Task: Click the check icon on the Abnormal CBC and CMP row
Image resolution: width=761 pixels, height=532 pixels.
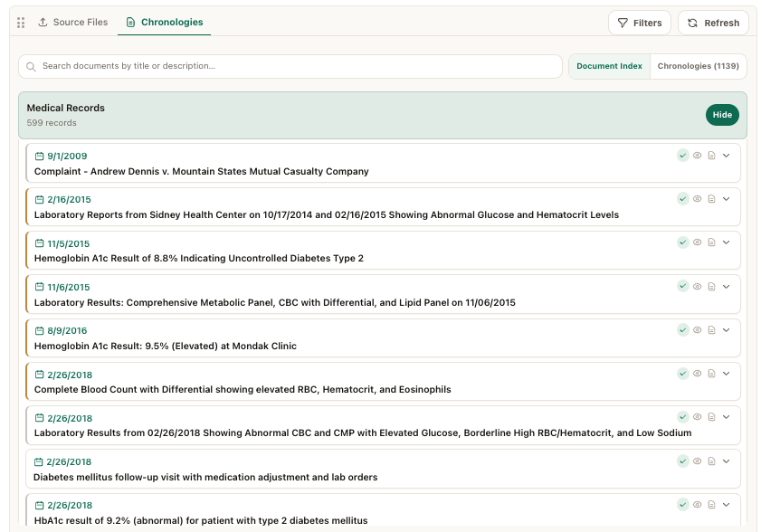Action: point(683,417)
